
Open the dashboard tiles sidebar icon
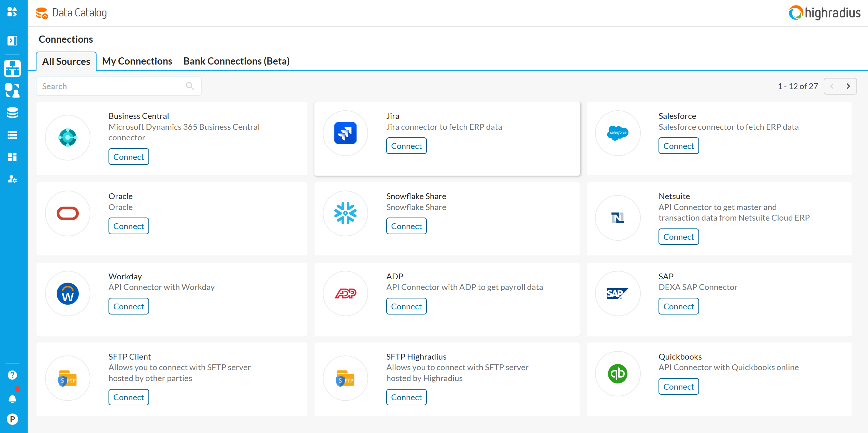12,157
